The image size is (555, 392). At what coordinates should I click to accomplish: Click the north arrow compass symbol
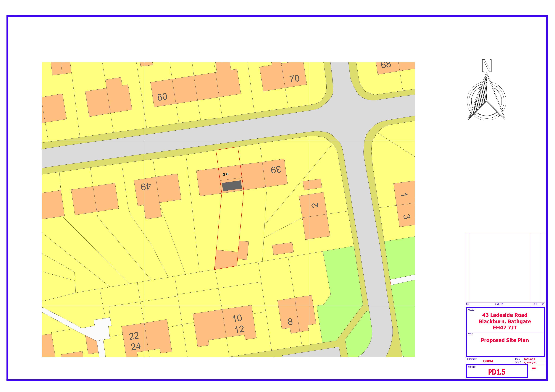click(x=487, y=96)
